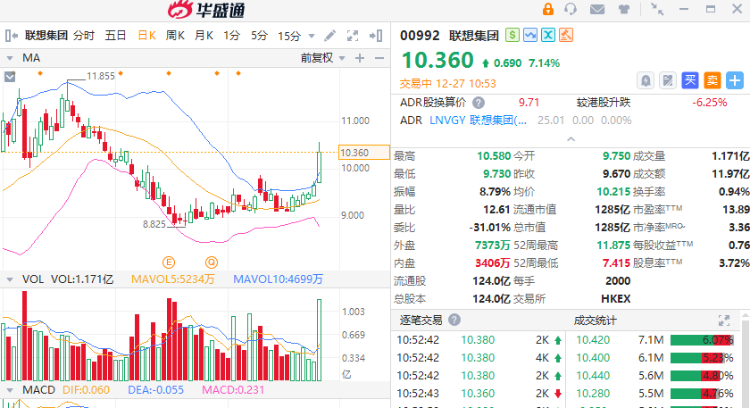Viewport: 750px width, 408px height.
Task: Click the DEA:-0.055 value
Action: [x=155, y=390]
